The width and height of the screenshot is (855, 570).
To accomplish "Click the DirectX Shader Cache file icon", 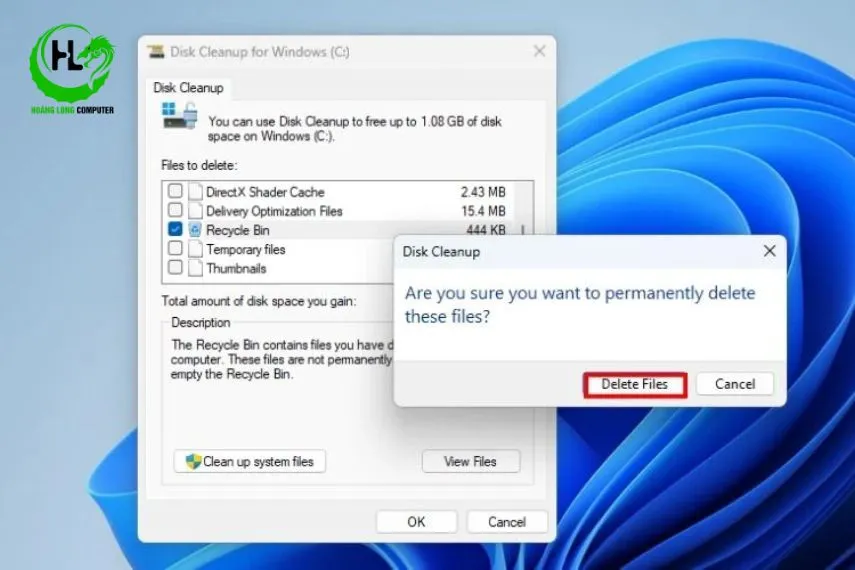I will point(195,192).
